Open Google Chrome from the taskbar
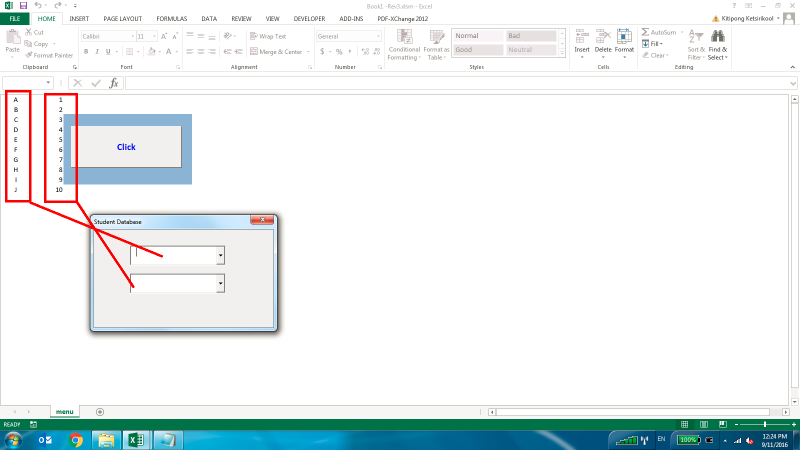The height and width of the screenshot is (450, 800). (76, 439)
